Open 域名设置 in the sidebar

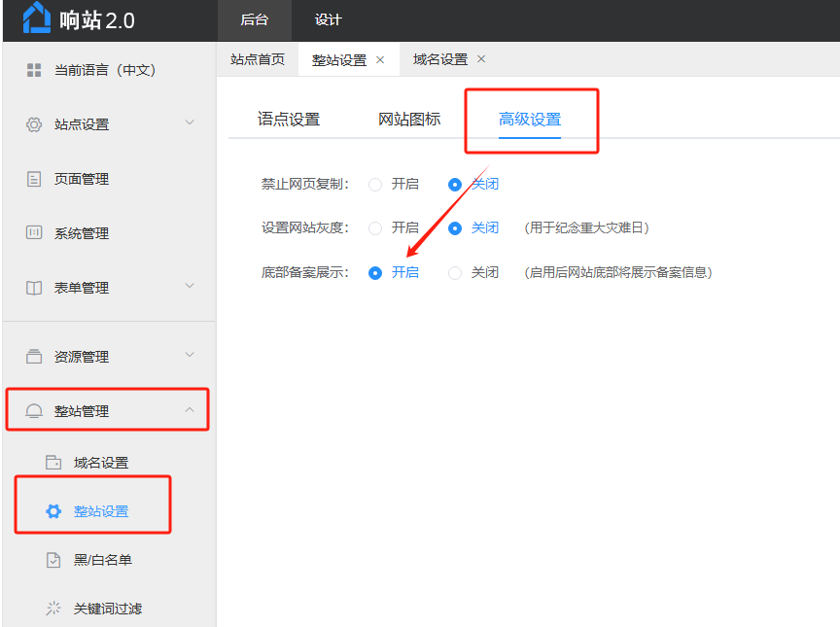click(x=101, y=463)
